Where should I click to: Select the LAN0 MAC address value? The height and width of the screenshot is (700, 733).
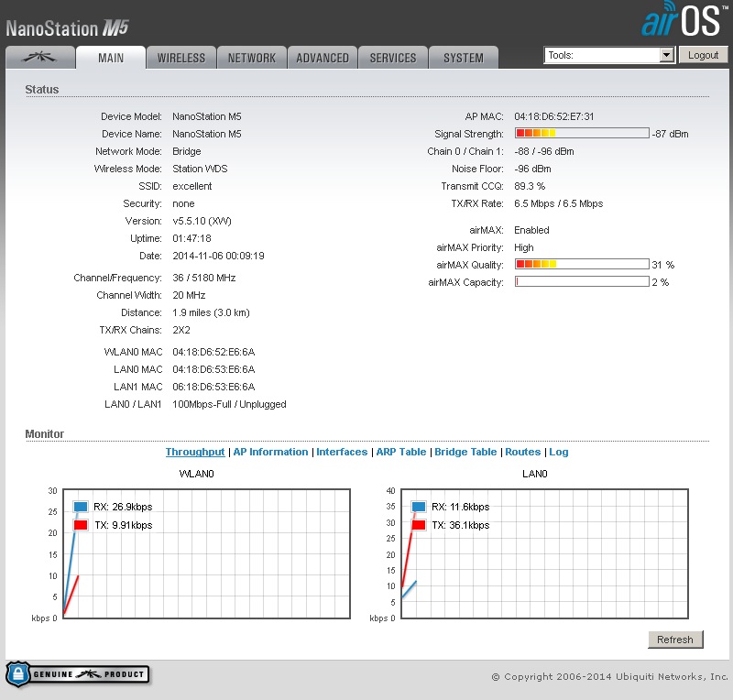point(213,369)
